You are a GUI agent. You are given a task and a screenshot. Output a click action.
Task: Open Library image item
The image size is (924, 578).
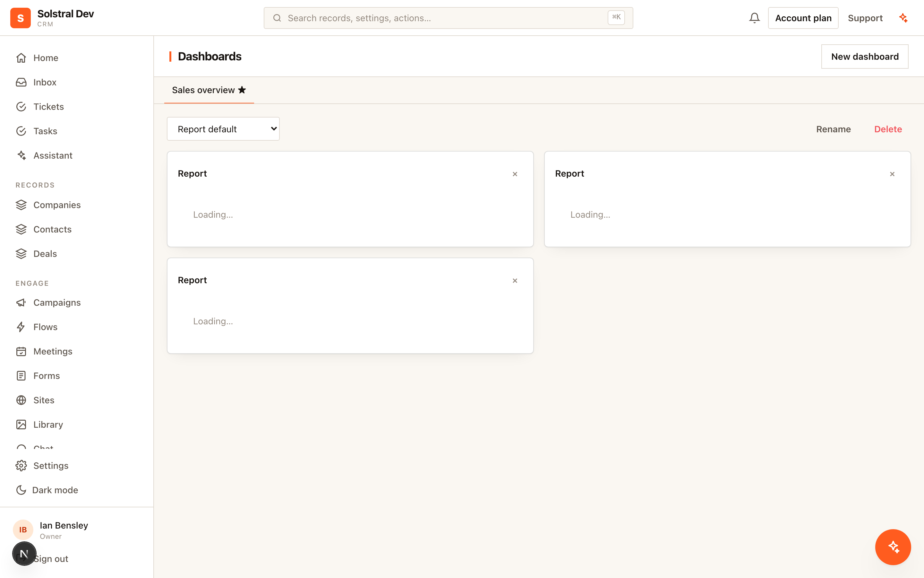(76, 425)
